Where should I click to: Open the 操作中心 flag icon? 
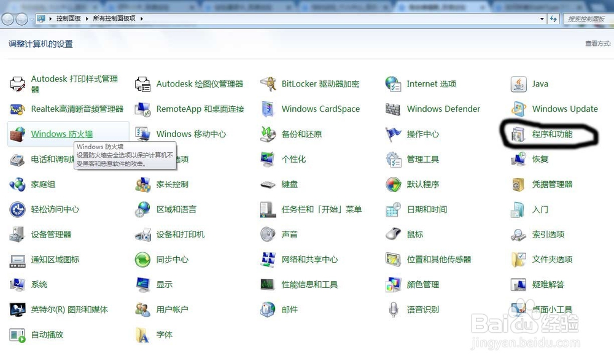(x=393, y=134)
